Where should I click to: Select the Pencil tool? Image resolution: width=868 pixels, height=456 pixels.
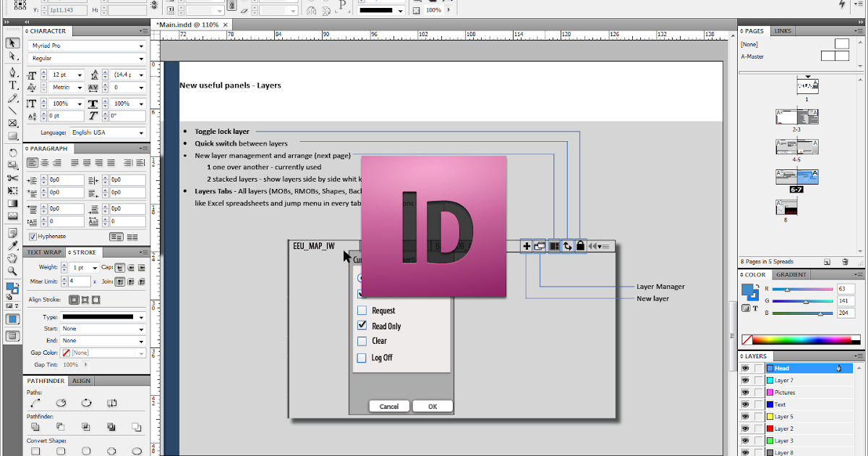click(12, 98)
